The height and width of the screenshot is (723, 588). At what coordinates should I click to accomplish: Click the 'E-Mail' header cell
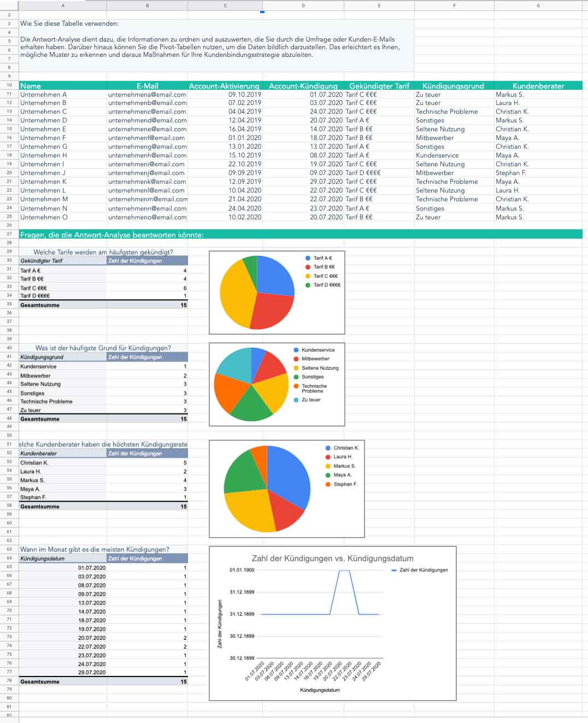(147, 85)
